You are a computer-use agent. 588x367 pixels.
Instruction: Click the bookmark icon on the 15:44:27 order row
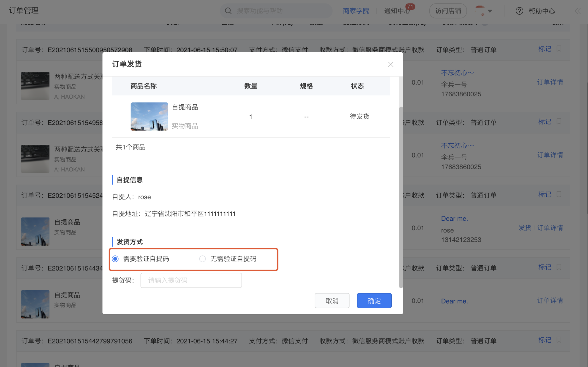(559, 340)
